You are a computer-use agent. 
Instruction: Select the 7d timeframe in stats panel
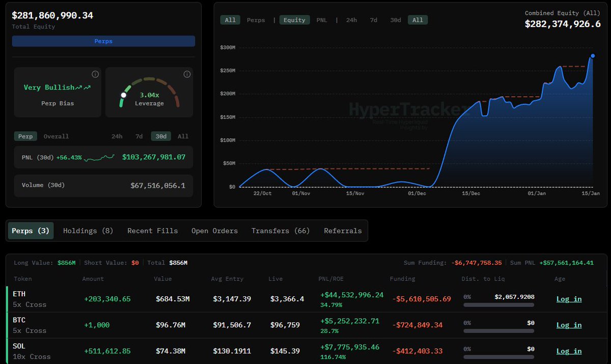(139, 136)
